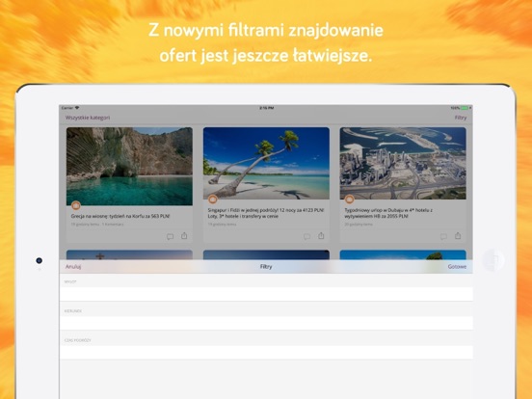Open 'Singapur i Fidżi w jednej podróży' title
This screenshot has height=399, width=532.
266,213
